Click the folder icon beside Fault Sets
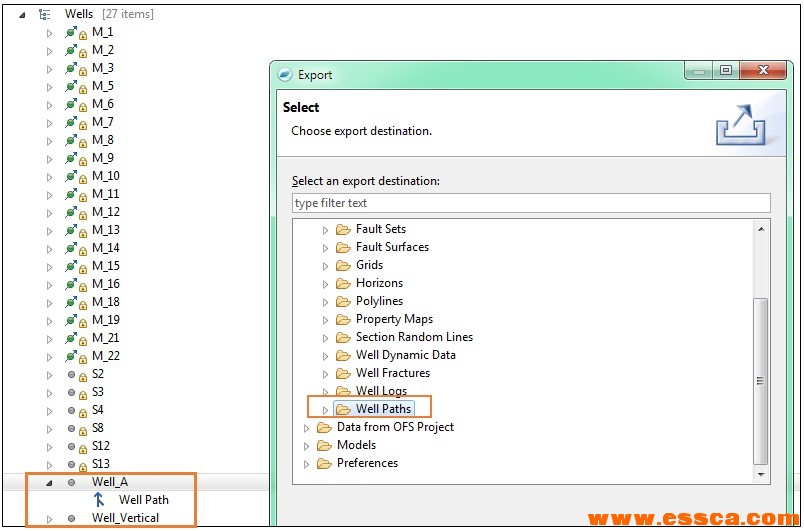This screenshot has height=531, width=804. point(343,229)
